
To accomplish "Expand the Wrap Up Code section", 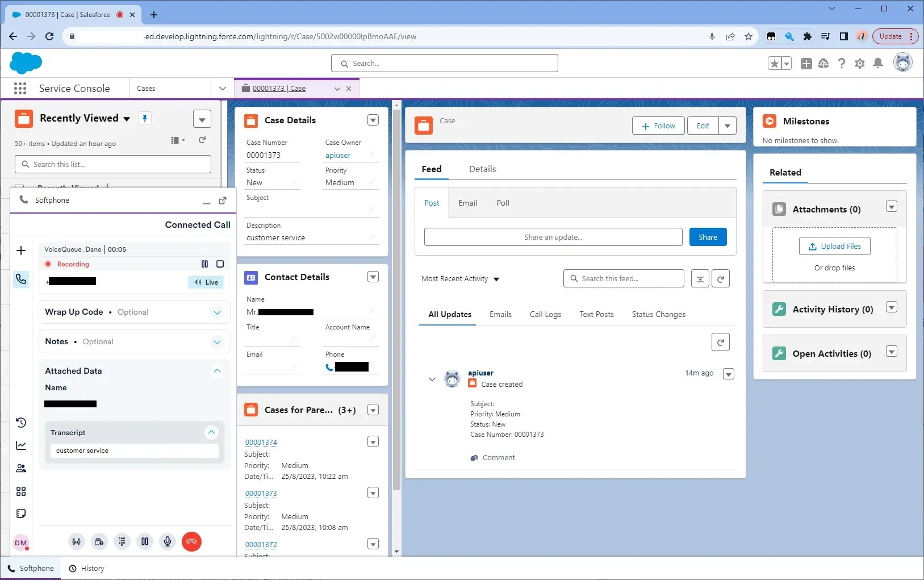I will point(217,312).
